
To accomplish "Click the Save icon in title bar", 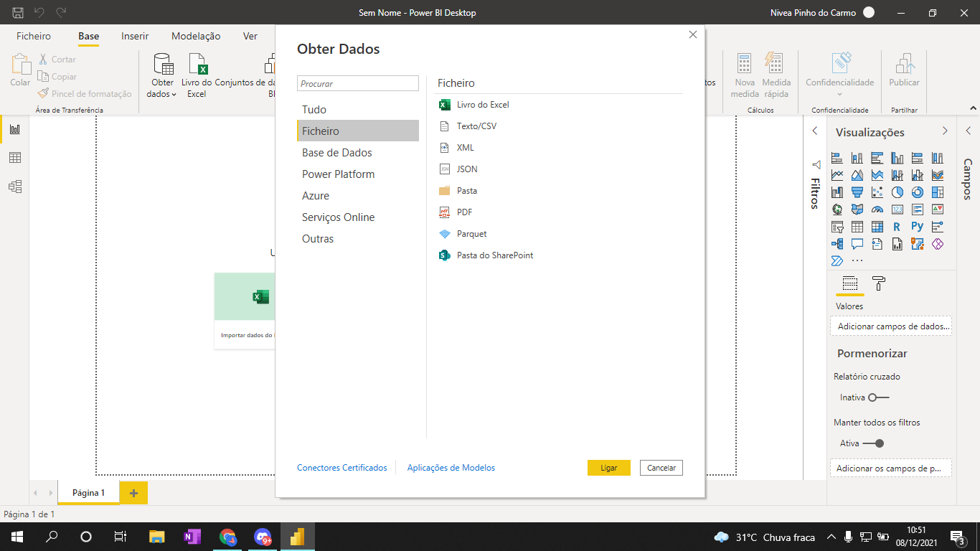I will [x=18, y=12].
